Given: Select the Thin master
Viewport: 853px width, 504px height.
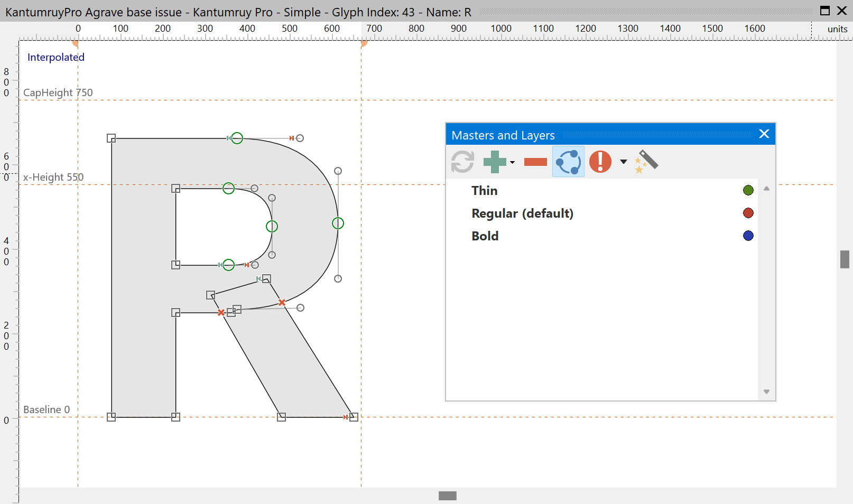Looking at the screenshot, I should pyautogui.click(x=485, y=191).
